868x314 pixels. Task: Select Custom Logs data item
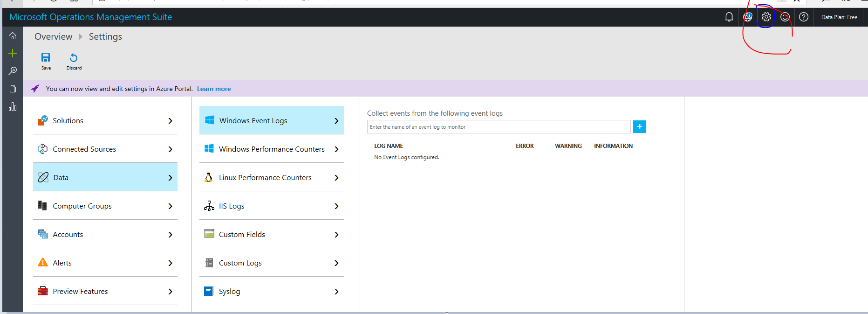[x=272, y=263]
